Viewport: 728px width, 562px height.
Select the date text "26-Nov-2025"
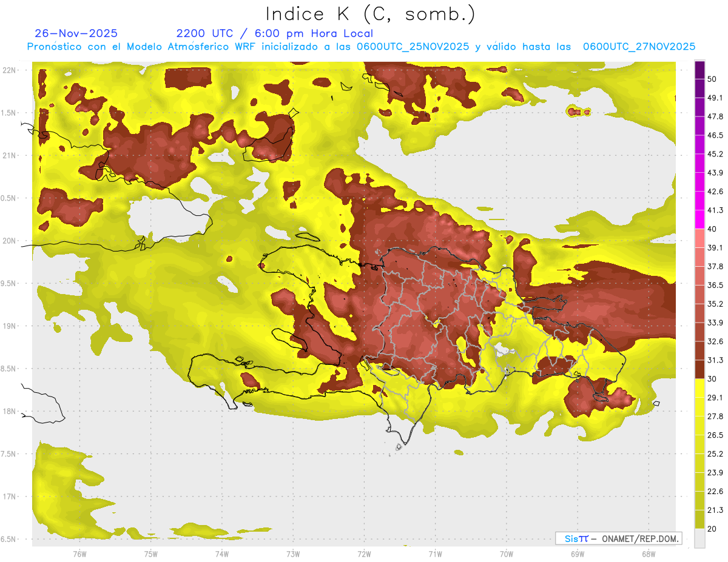[76, 33]
